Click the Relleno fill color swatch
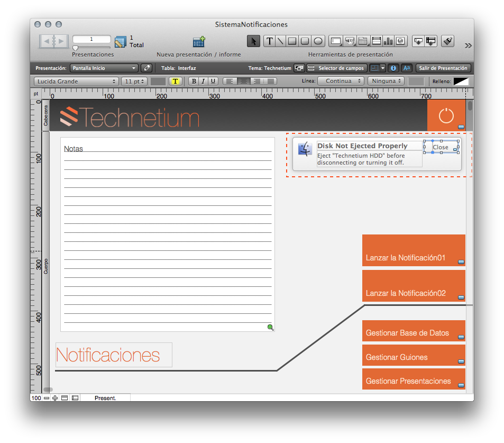The width and height of the screenshot is (504, 443). click(461, 82)
